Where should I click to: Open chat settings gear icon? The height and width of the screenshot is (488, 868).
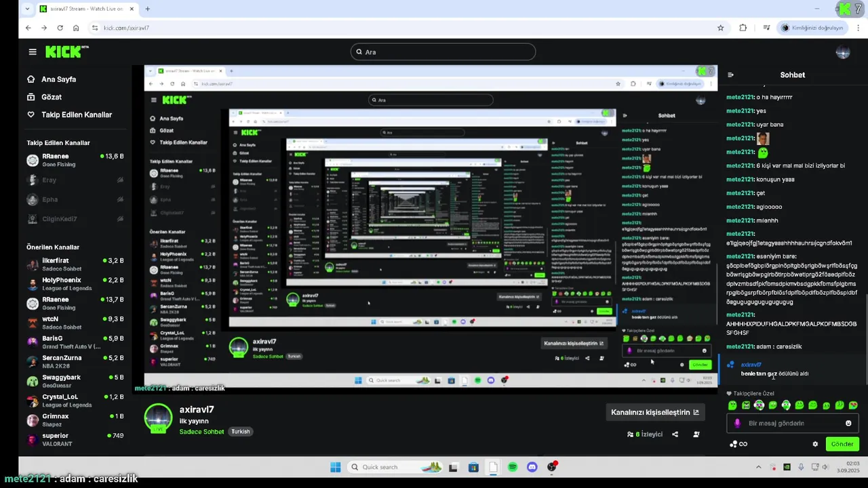point(815,444)
